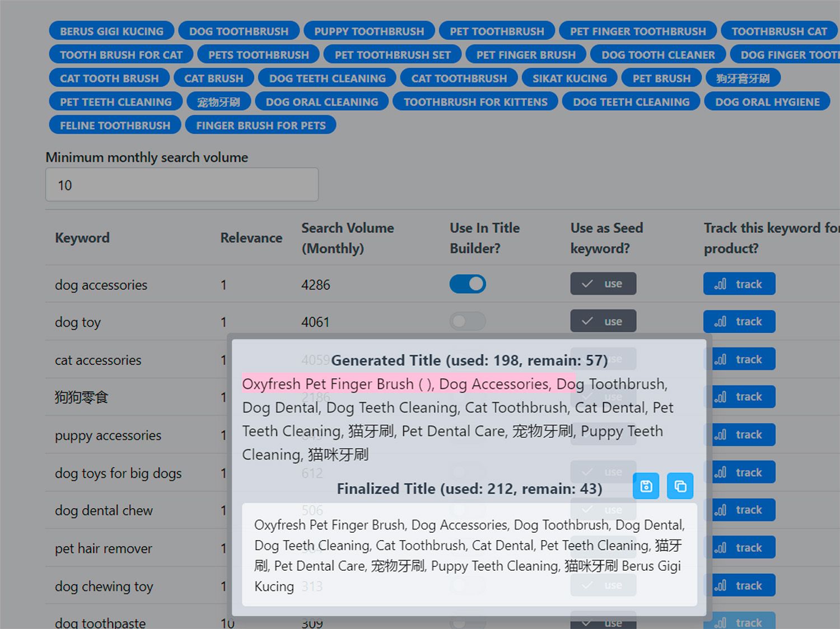Click the Keyword column header
Viewport: 840px width, 629px height.
pyautogui.click(x=82, y=238)
